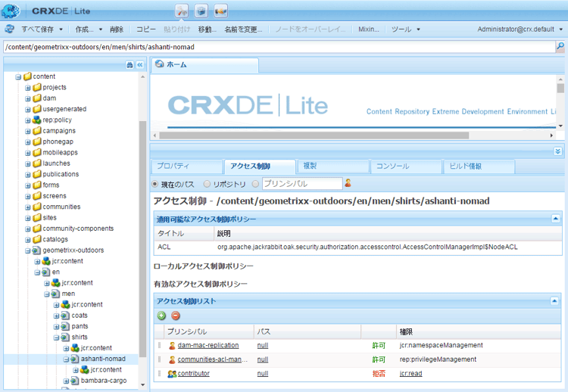Open the Save All dropdown arrow
568x392 pixels.
click(x=61, y=30)
